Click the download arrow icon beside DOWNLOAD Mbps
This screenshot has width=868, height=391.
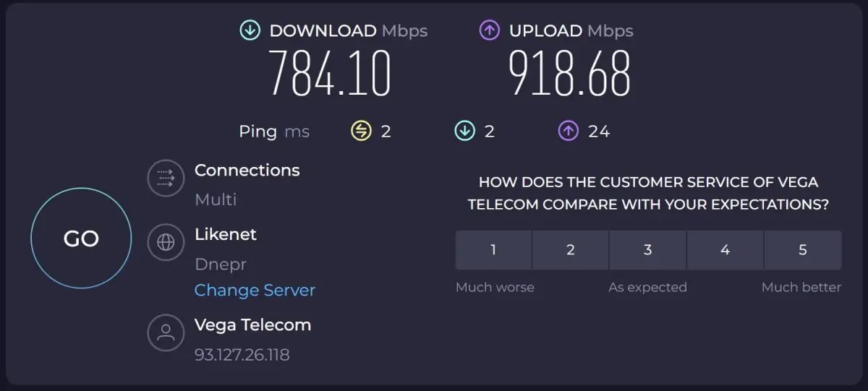[250, 30]
